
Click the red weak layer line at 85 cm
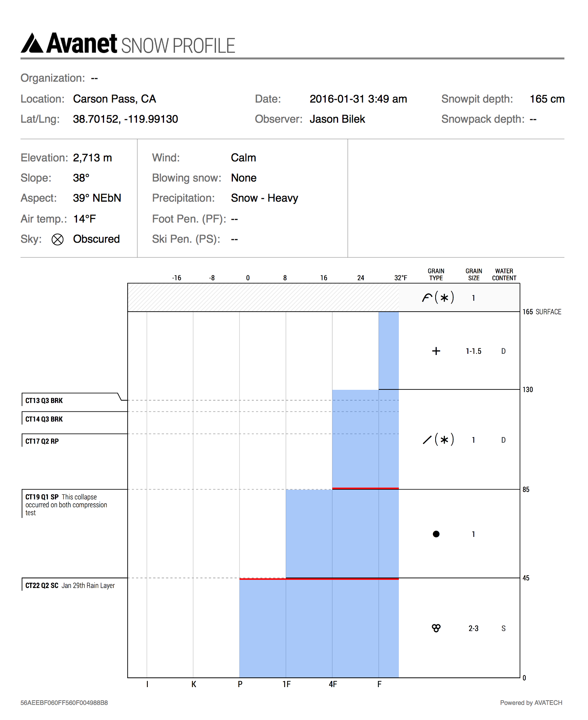pos(365,489)
